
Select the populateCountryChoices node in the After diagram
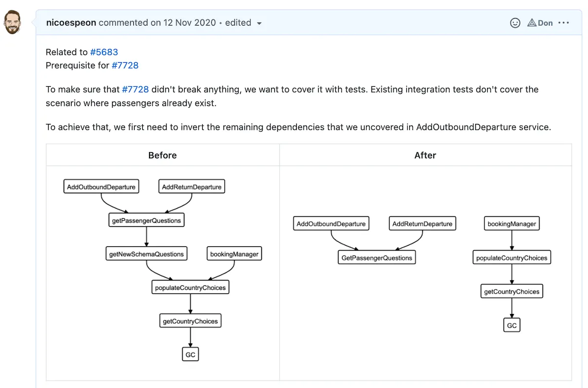(x=512, y=257)
